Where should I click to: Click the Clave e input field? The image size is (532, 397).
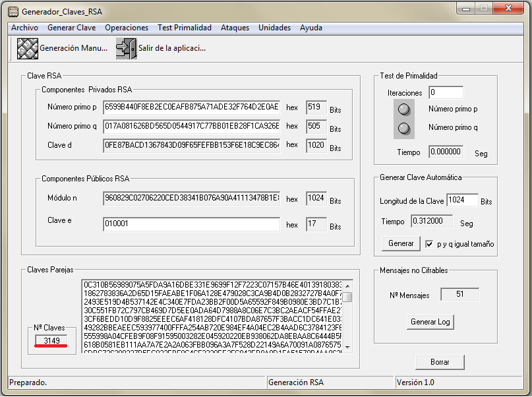(191, 224)
